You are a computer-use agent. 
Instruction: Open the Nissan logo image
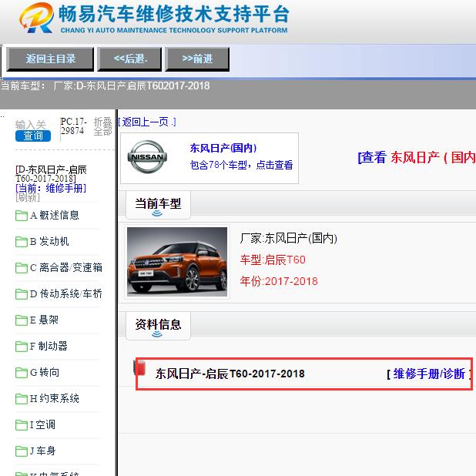147,157
